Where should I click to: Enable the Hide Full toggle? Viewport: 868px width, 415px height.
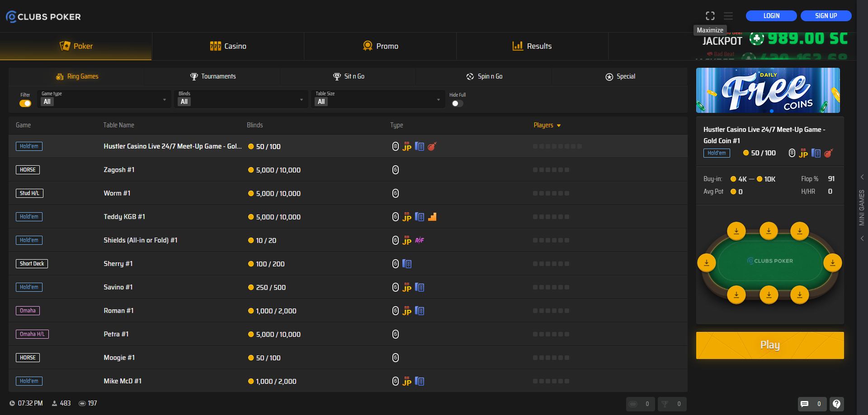point(457,103)
